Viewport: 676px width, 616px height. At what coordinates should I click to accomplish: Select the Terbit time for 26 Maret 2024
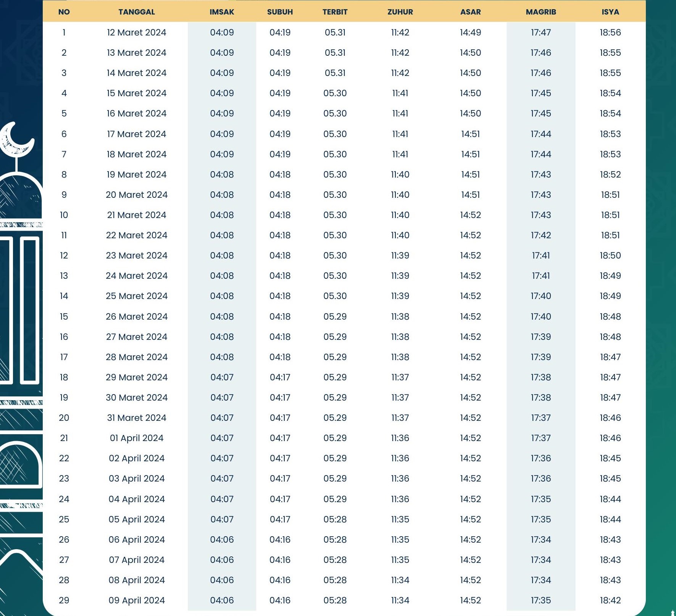coord(335,317)
